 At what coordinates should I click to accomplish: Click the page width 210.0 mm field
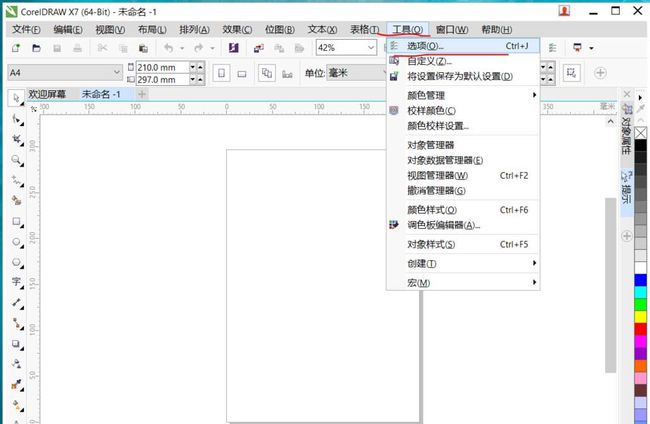point(162,67)
